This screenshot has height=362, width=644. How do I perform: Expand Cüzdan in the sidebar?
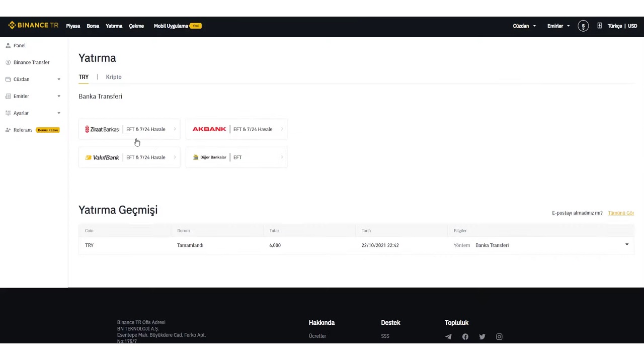[x=59, y=79]
